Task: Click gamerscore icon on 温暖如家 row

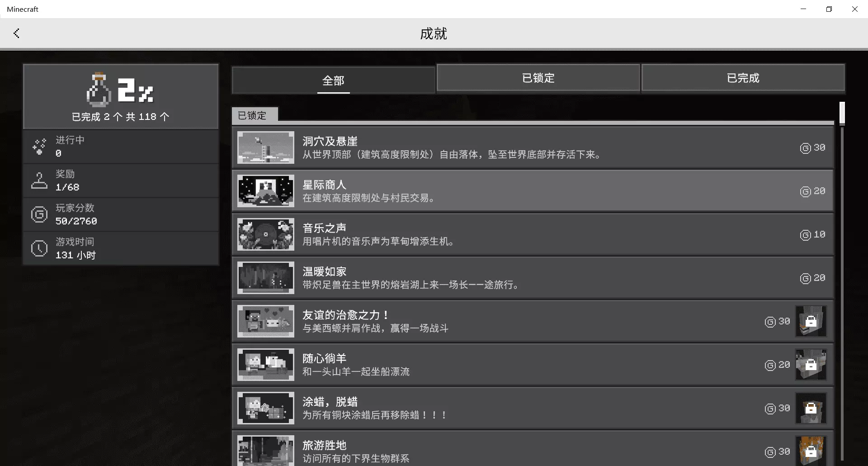Action: click(x=806, y=278)
